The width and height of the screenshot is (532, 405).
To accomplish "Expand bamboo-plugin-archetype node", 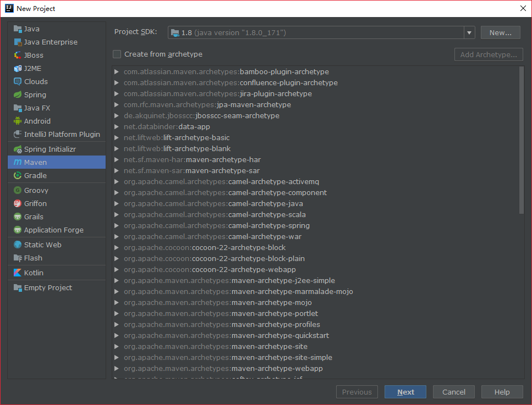I will click(x=117, y=72).
